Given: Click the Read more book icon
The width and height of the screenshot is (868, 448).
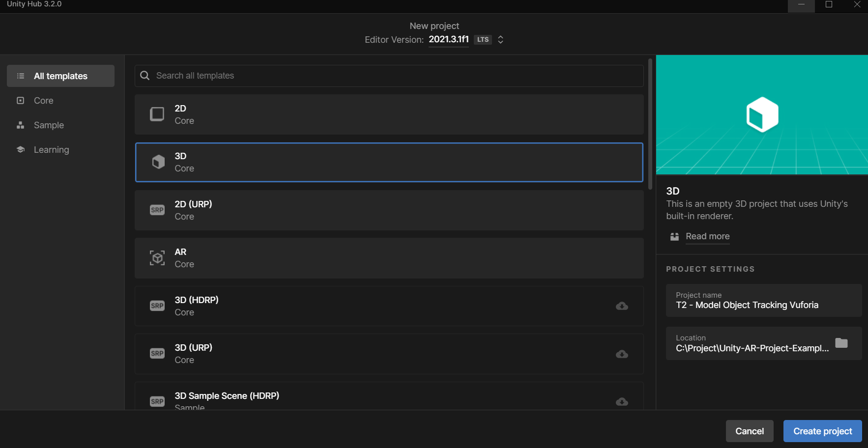Looking at the screenshot, I should click(675, 237).
